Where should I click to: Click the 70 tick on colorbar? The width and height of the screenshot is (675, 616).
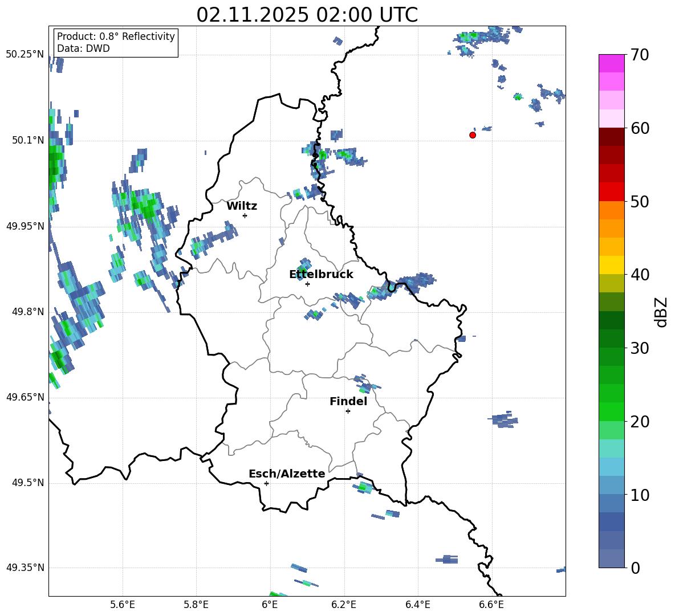(x=640, y=55)
